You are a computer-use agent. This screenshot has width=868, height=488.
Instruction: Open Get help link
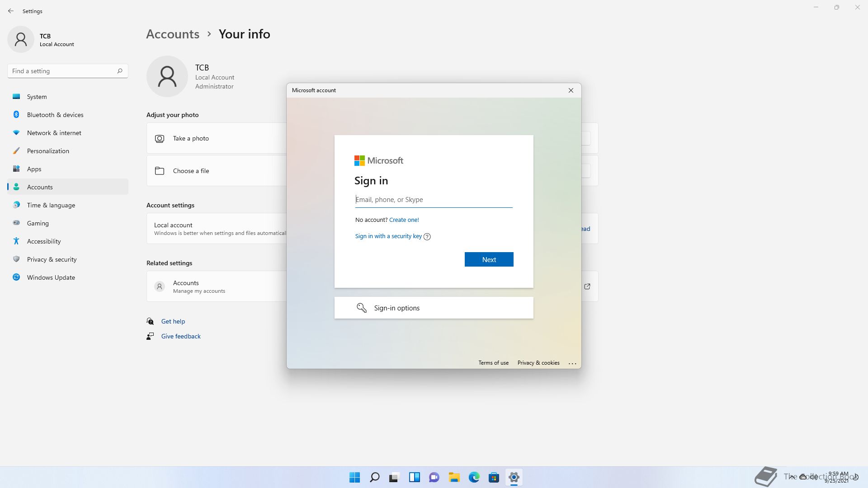[x=173, y=321]
